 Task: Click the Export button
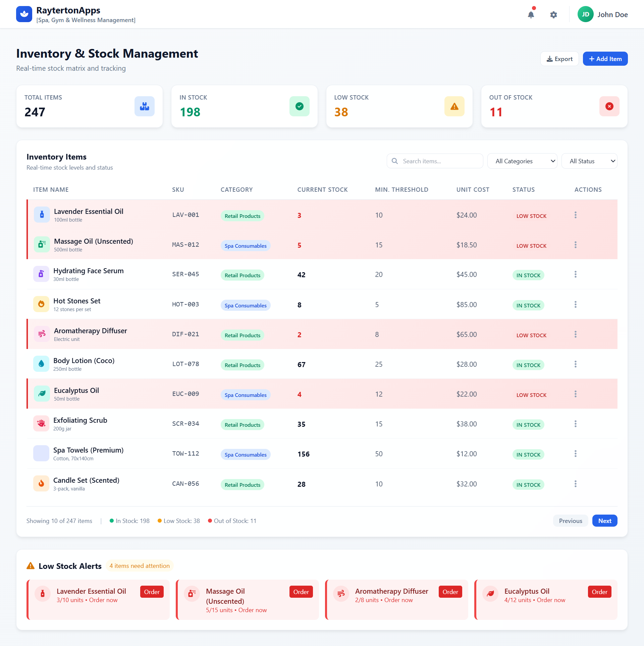tap(559, 59)
